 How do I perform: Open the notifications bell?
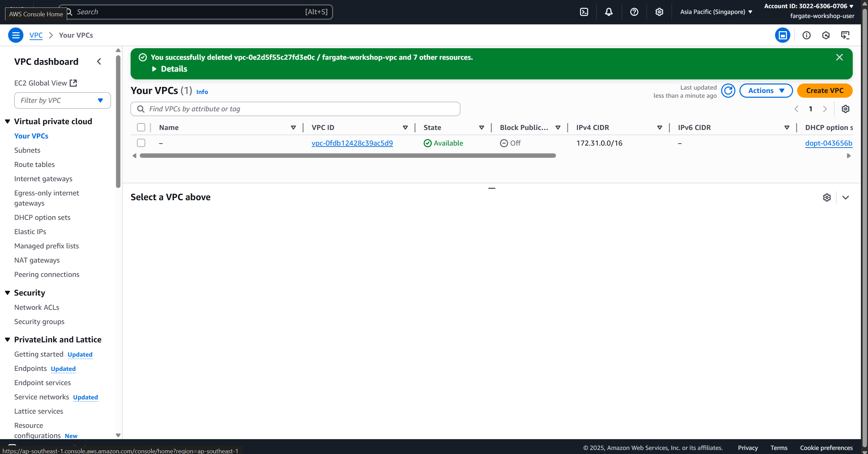(x=609, y=12)
